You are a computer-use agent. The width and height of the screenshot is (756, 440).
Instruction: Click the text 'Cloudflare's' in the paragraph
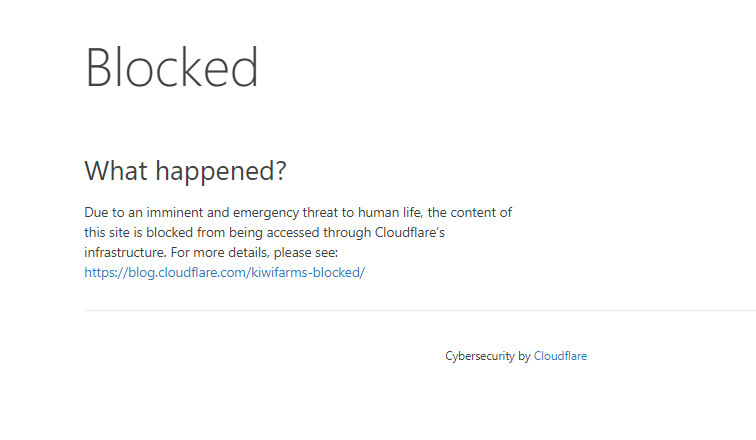click(410, 233)
